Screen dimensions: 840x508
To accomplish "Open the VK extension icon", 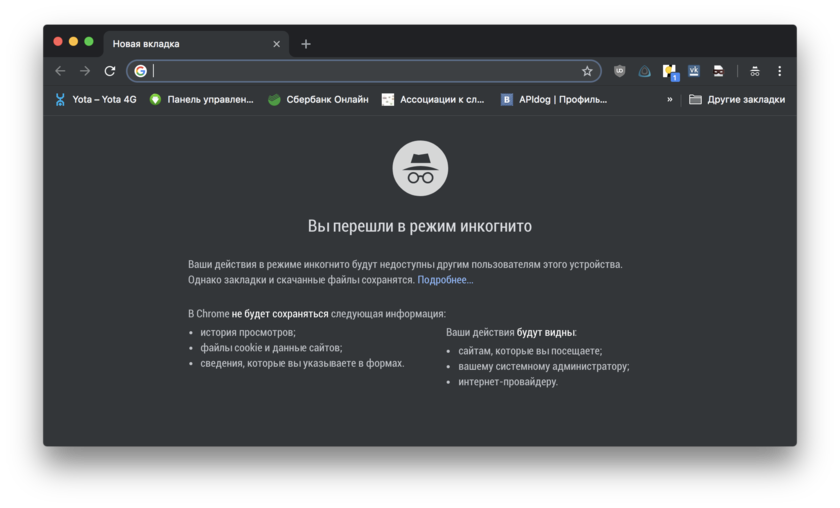I will [694, 71].
